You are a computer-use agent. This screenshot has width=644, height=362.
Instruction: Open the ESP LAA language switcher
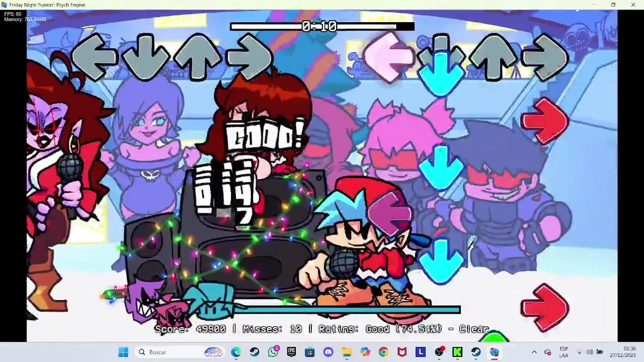pos(563,352)
